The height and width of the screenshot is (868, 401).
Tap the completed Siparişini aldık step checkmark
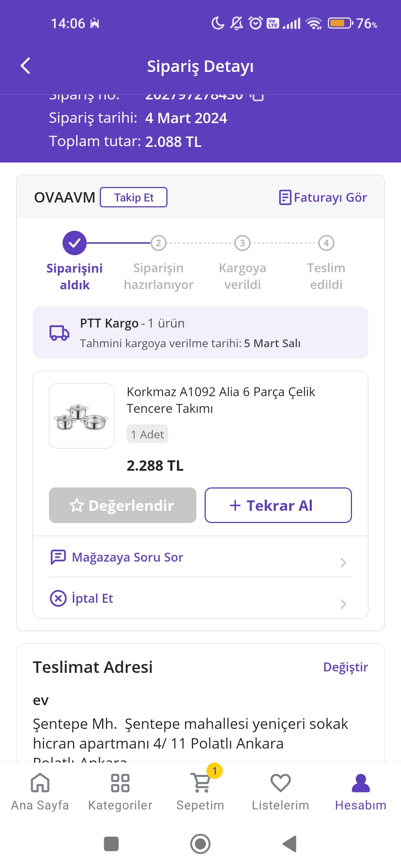coord(75,243)
